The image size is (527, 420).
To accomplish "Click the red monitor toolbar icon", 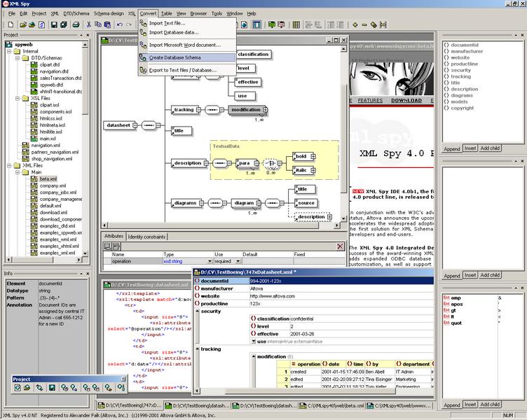I will [281, 24].
